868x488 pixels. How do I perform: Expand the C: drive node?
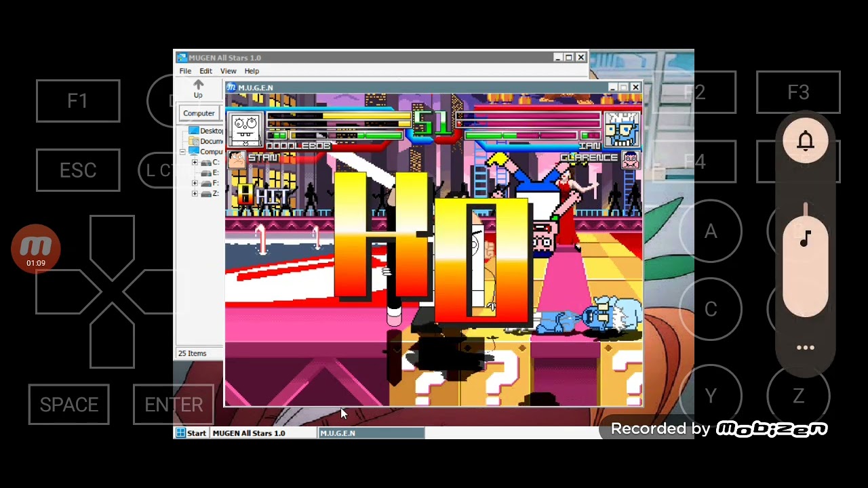(x=195, y=163)
